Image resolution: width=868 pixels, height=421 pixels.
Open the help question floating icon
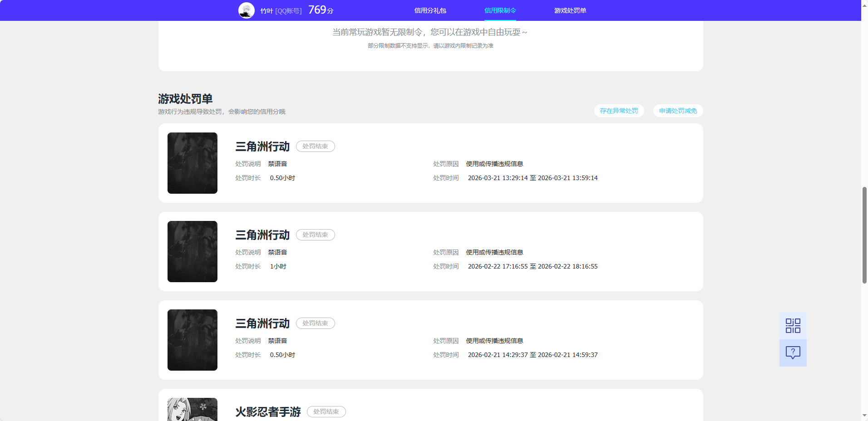(x=793, y=353)
